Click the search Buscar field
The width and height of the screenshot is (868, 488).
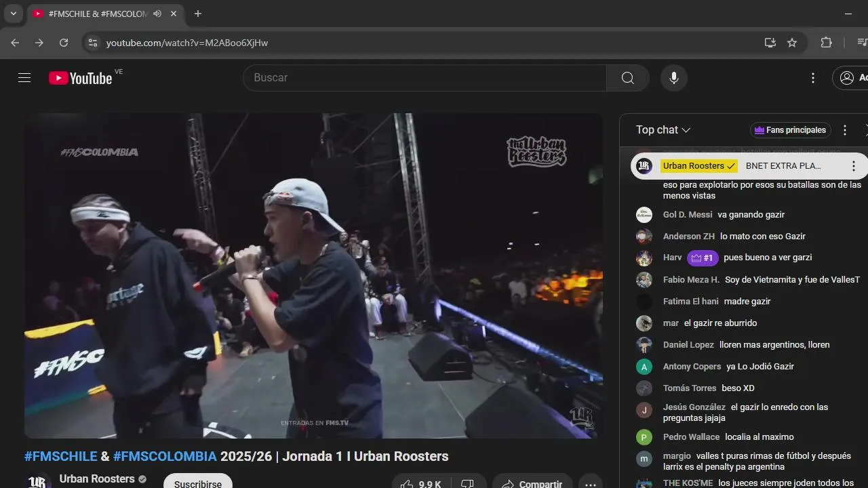coord(425,78)
